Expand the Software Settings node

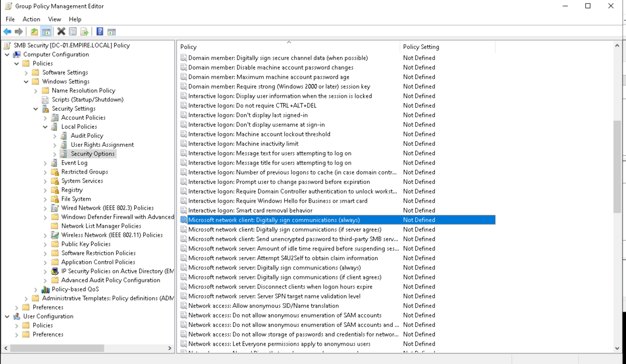pyautogui.click(x=26, y=73)
